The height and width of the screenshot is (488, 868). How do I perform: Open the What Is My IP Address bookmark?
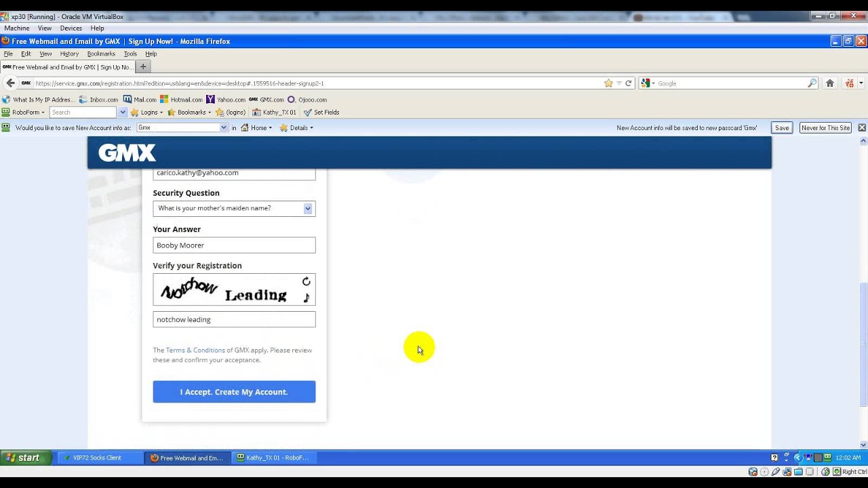click(38, 100)
